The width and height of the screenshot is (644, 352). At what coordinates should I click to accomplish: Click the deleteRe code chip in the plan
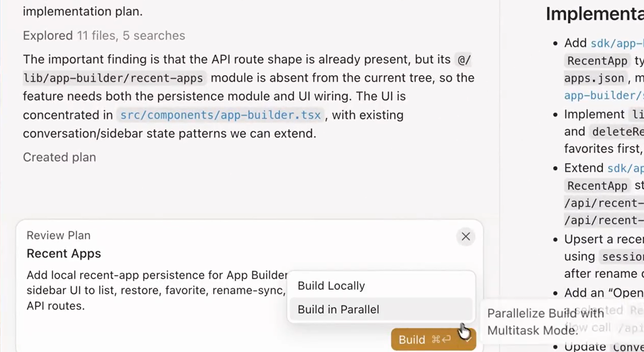[617, 132]
